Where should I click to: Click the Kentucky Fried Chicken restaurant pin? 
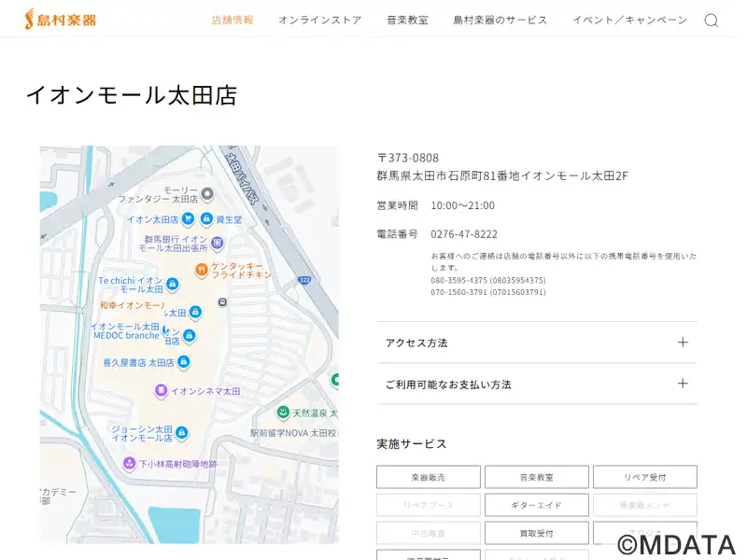tap(200, 270)
